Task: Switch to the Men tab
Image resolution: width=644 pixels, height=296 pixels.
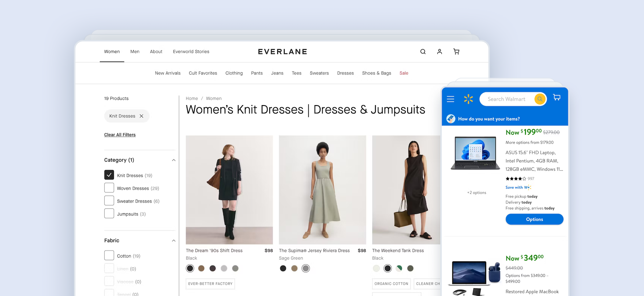Action: point(135,52)
